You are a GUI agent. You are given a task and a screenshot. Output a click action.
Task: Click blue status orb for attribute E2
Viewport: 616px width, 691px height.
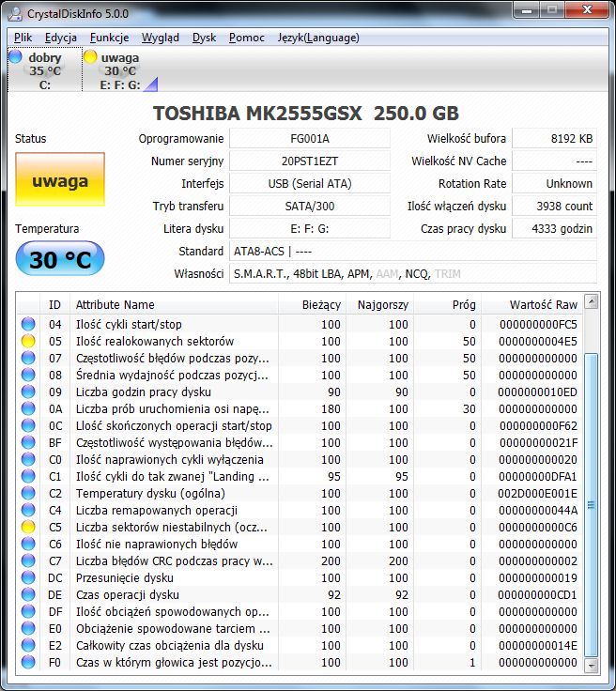28,645
